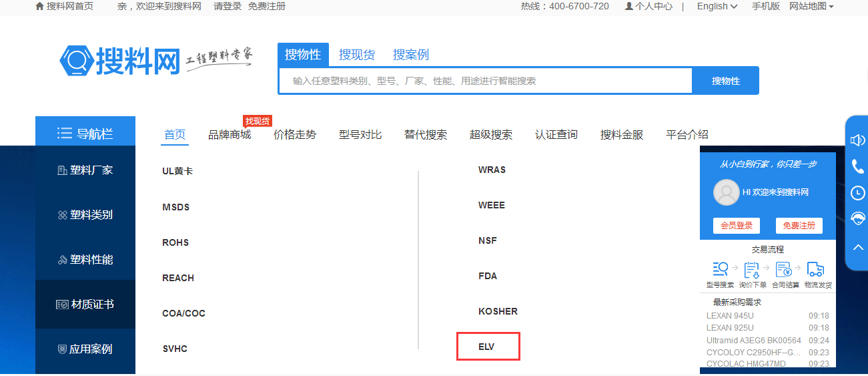Click the plastic search input field
The height and width of the screenshot is (376, 868).
tap(485, 81)
